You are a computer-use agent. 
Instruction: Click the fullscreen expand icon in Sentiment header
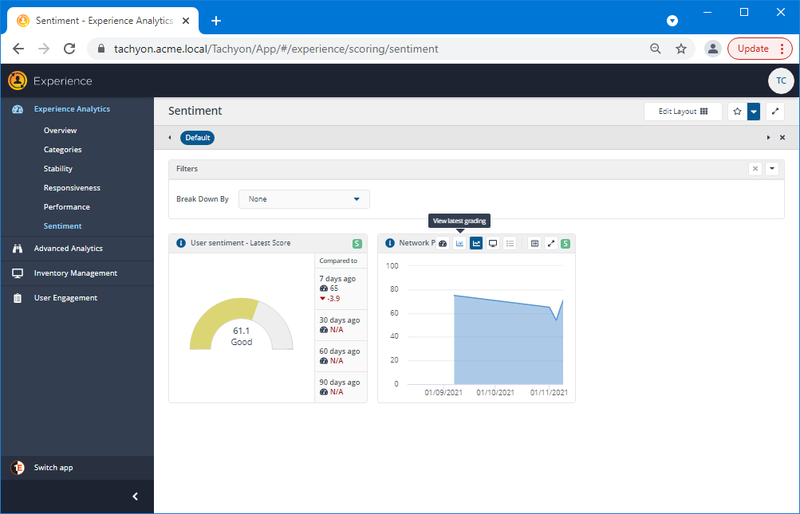tap(775, 111)
